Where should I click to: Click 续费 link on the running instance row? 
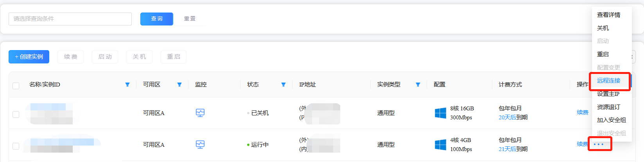click(583, 144)
